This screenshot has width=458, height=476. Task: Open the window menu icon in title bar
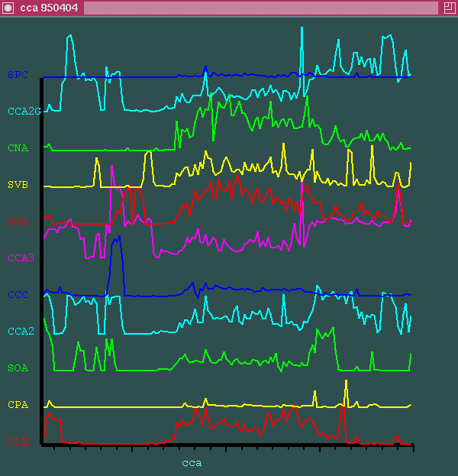click(8, 7)
